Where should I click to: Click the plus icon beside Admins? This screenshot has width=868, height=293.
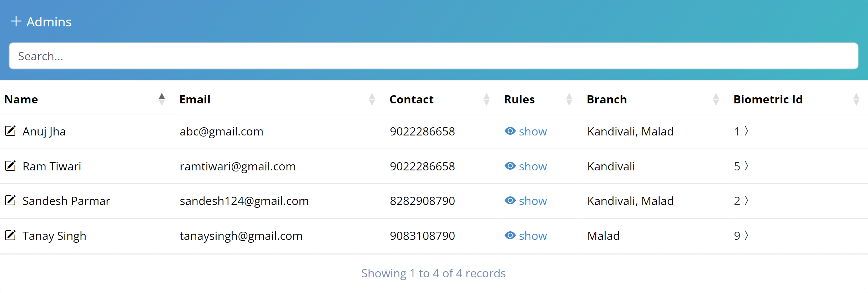[x=16, y=21]
